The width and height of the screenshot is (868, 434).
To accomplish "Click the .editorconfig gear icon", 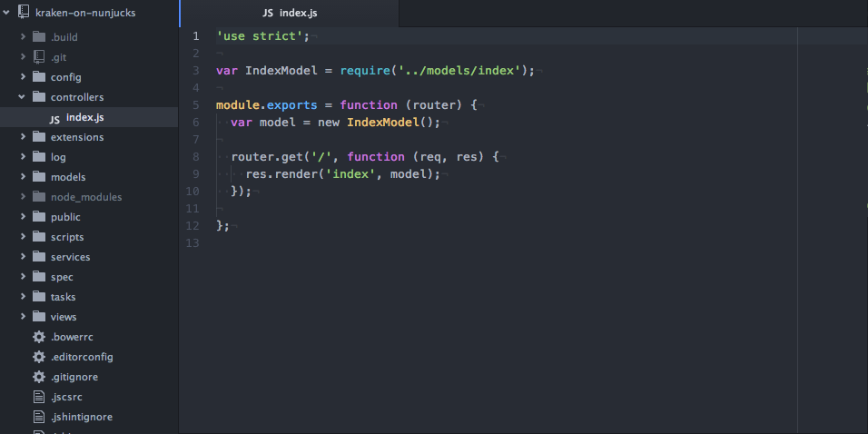I will 38,357.
